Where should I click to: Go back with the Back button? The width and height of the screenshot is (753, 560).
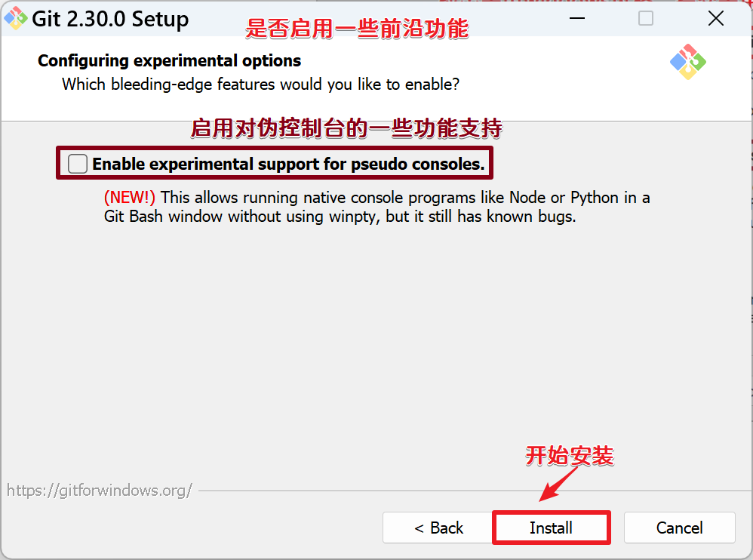(438, 528)
